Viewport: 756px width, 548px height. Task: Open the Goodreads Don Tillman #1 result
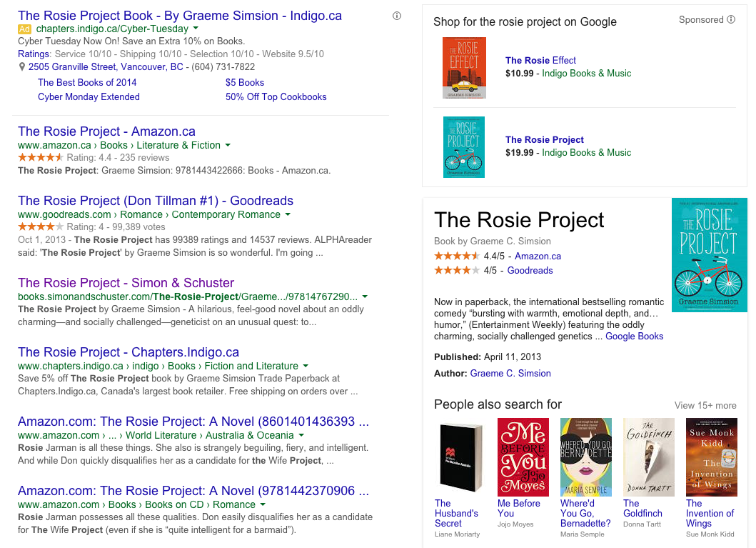coord(155,201)
